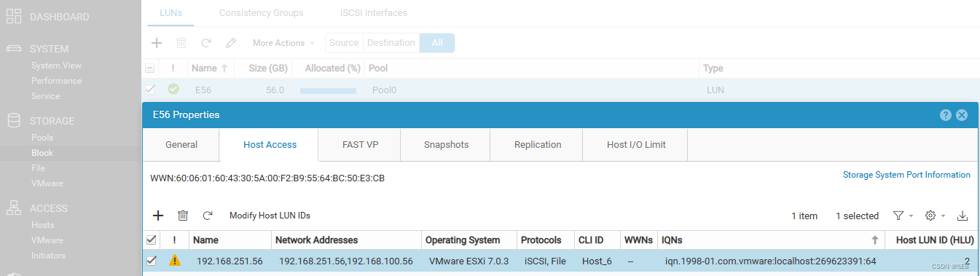The width and height of the screenshot is (980, 276).
Task: Click the Access section network icon
Action: point(13,208)
